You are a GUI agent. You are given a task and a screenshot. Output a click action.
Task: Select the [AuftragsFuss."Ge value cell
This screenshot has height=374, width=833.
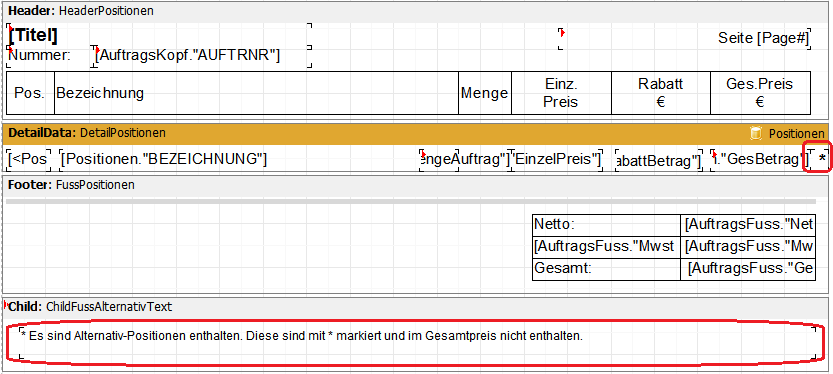(747, 269)
